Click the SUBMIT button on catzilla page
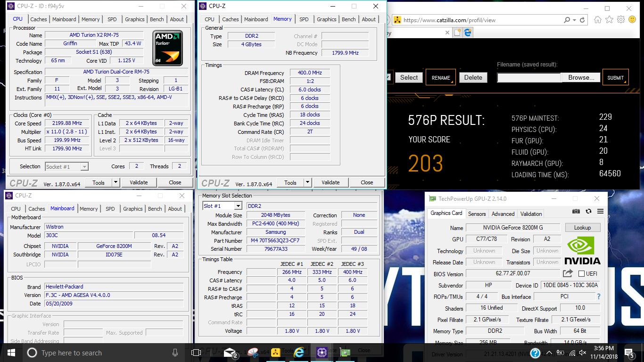This screenshot has width=644, height=362. tap(615, 78)
